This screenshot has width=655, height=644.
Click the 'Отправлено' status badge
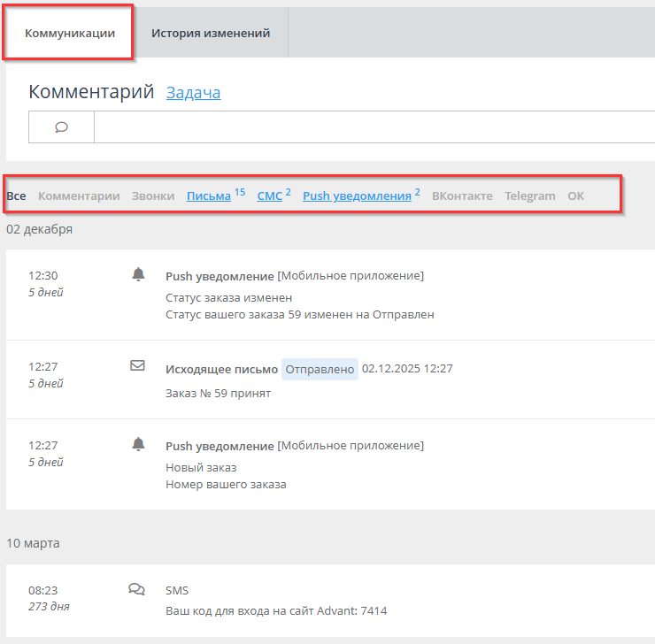(x=320, y=369)
